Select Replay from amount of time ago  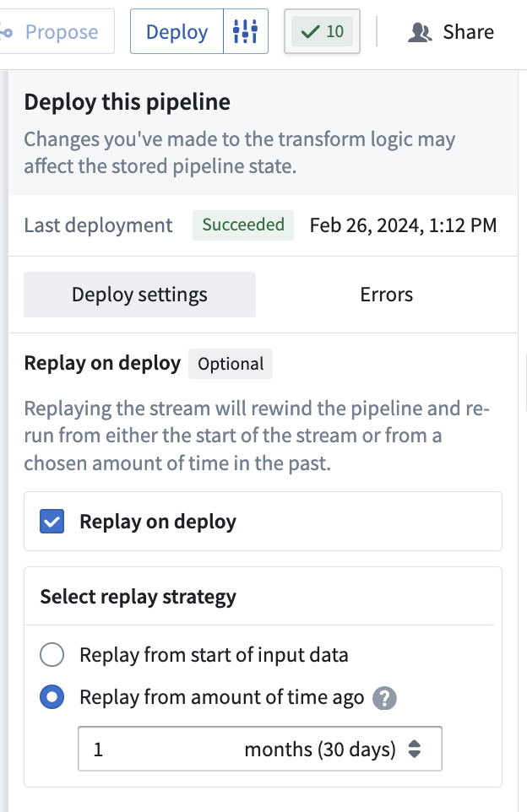pyautogui.click(x=52, y=697)
